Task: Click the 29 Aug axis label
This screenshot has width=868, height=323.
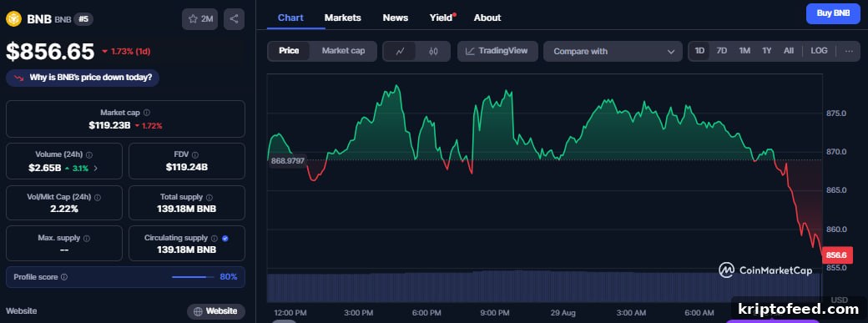Action: 563,313
